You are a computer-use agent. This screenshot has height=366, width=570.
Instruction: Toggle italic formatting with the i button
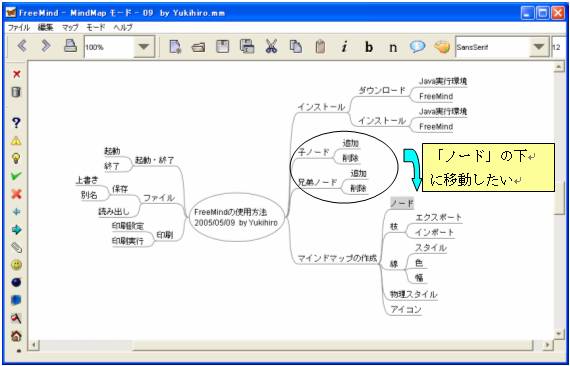[x=344, y=47]
